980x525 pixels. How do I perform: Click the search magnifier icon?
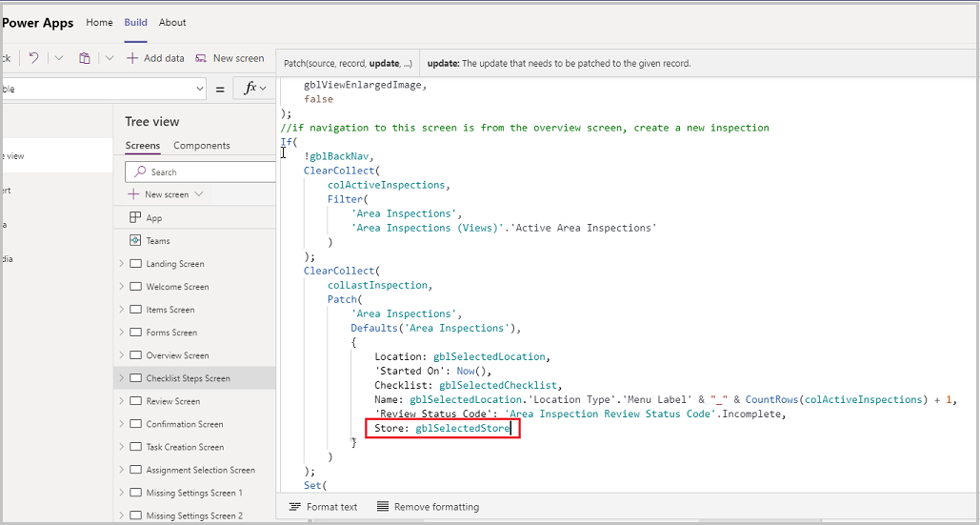pyautogui.click(x=141, y=172)
